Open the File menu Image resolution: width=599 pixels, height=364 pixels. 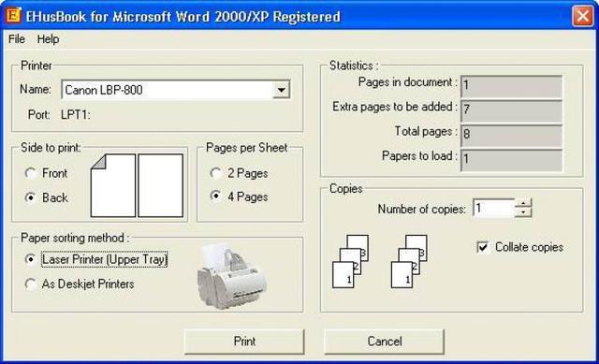(17, 39)
